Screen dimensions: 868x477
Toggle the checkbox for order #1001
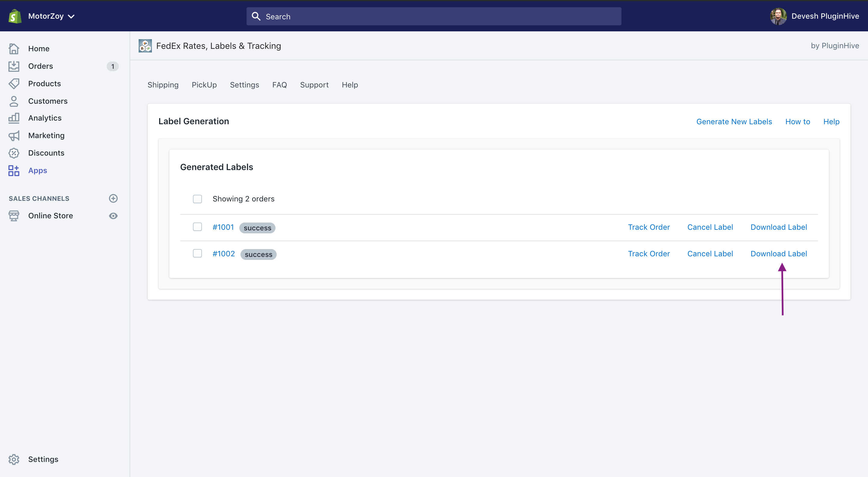[x=198, y=227]
